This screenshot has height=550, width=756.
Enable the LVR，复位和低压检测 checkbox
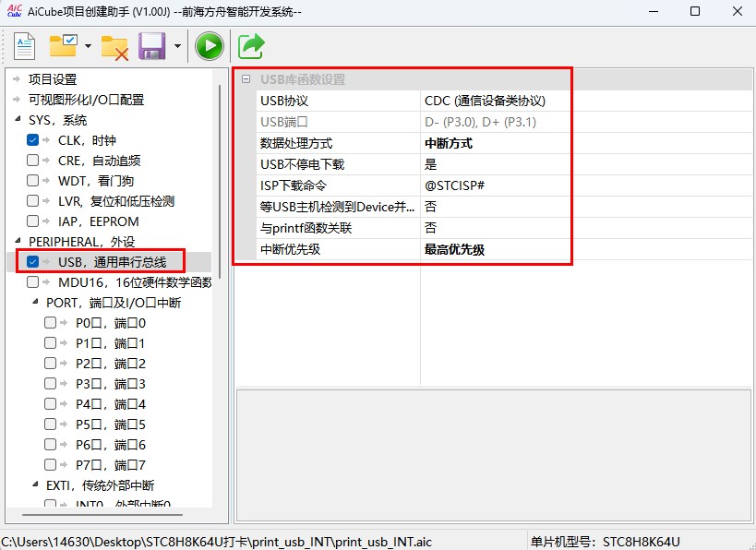(33, 200)
